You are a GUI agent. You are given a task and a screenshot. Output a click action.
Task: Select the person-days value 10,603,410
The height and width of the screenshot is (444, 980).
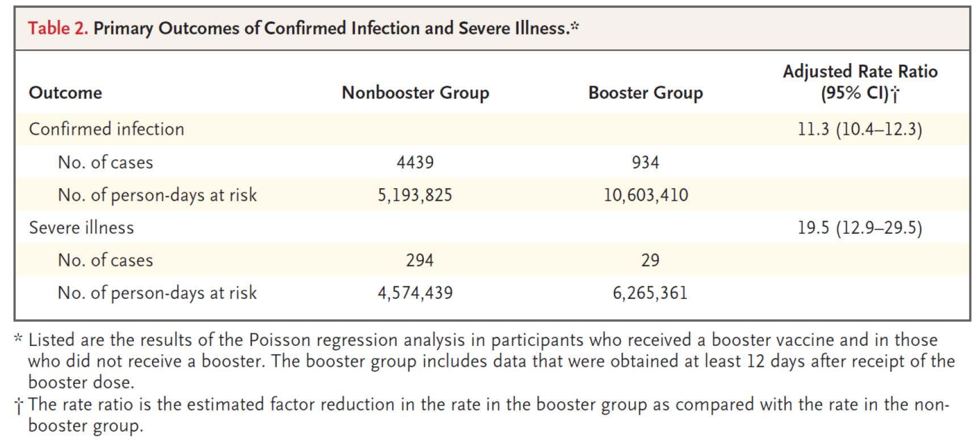pos(645,195)
